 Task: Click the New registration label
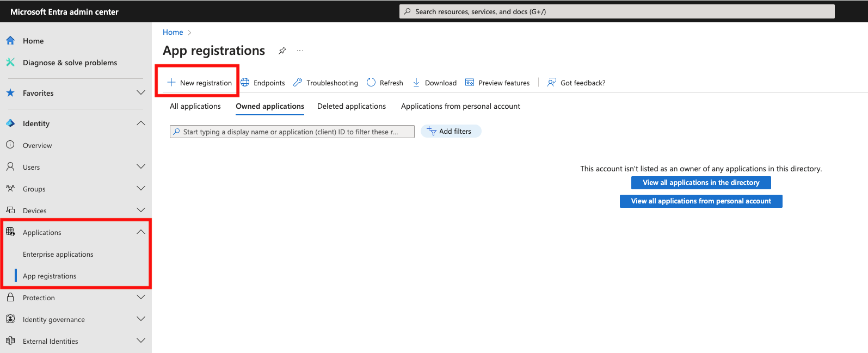[x=206, y=83]
